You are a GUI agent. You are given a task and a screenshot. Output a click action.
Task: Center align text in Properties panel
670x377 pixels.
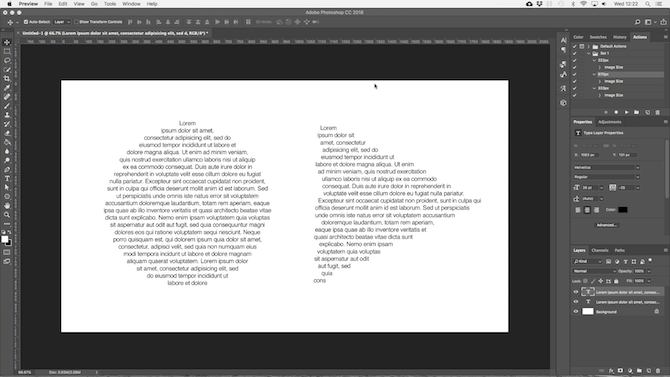coord(587,210)
